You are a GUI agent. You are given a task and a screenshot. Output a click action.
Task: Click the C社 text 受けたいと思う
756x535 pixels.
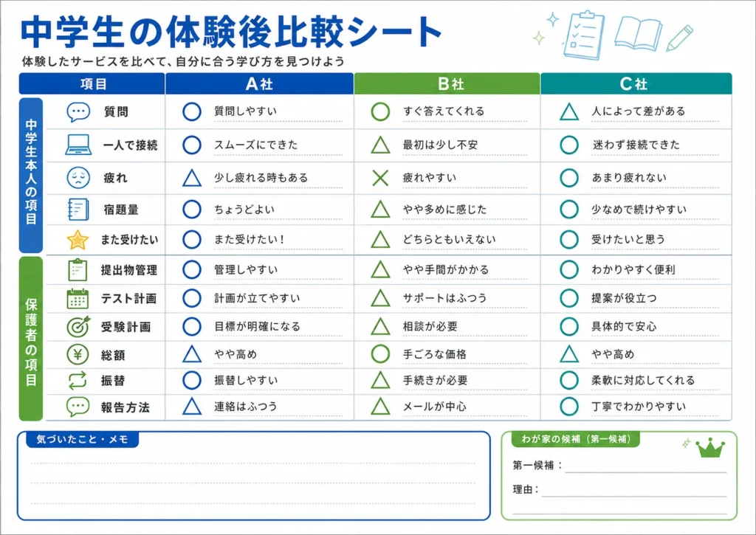[x=628, y=240]
